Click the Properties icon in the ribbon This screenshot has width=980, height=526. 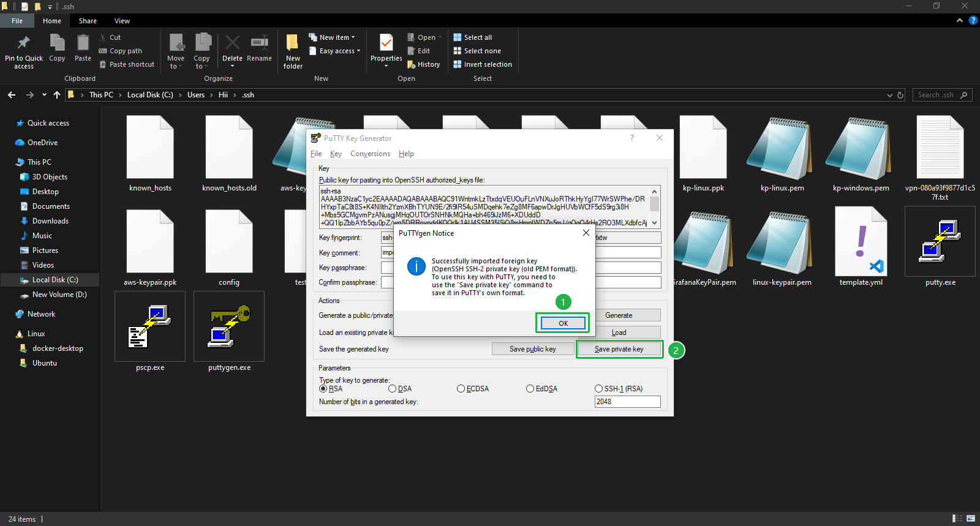point(386,43)
